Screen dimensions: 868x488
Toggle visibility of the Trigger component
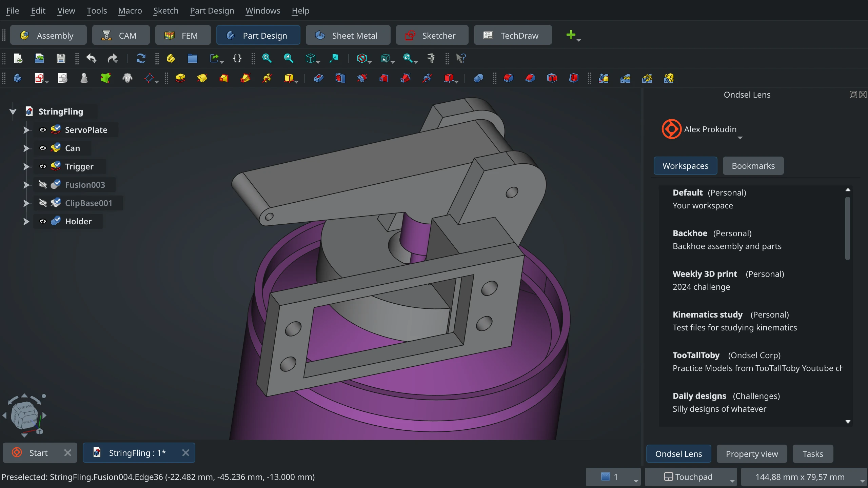click(x=42, y=166)
